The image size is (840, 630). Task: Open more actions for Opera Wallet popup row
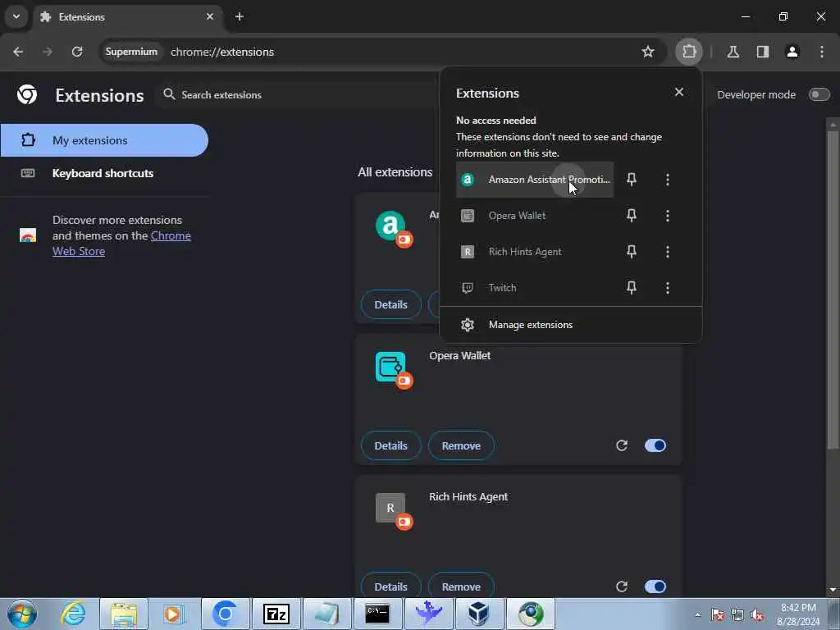coord(668,216)
